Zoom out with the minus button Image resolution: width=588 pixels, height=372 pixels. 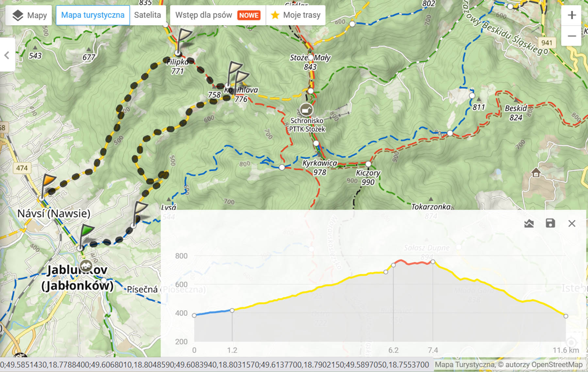click(x=571, y=36)
